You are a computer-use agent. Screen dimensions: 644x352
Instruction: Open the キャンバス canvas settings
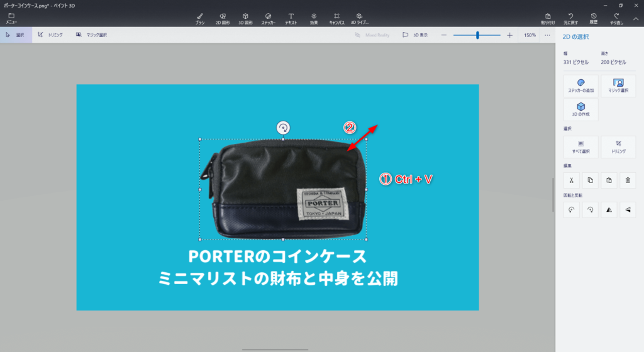(336, 18)
